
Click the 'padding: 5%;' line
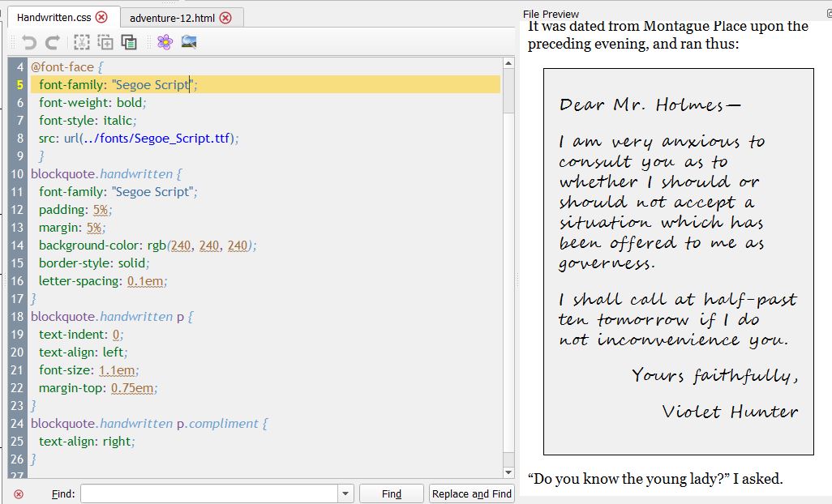pos(75,209)
